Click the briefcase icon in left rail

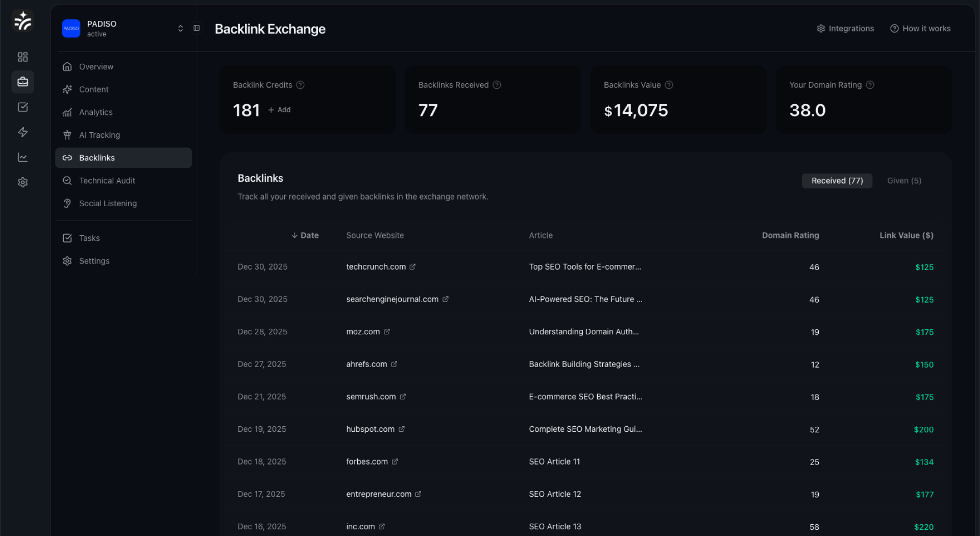pyautogui.click(x=22, y=82)
